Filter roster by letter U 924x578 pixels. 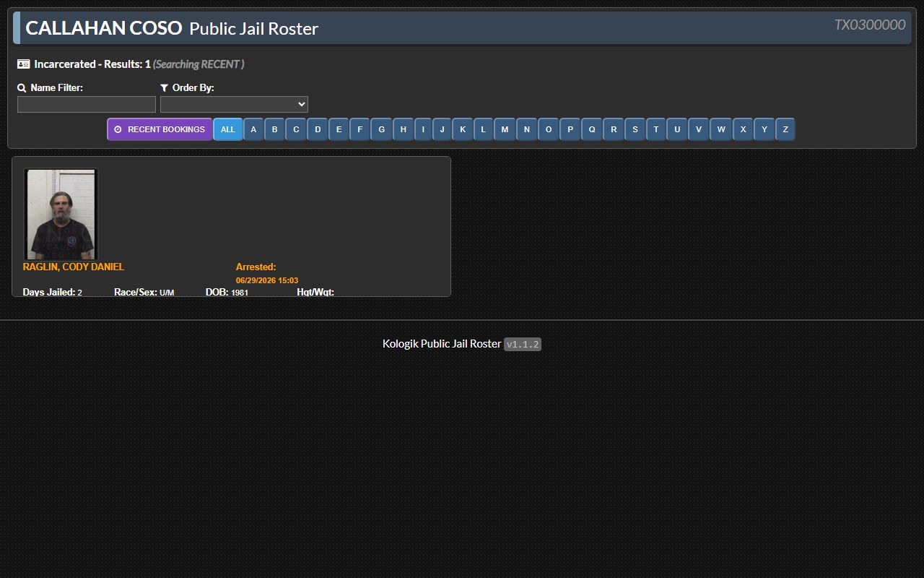point(677,129)
